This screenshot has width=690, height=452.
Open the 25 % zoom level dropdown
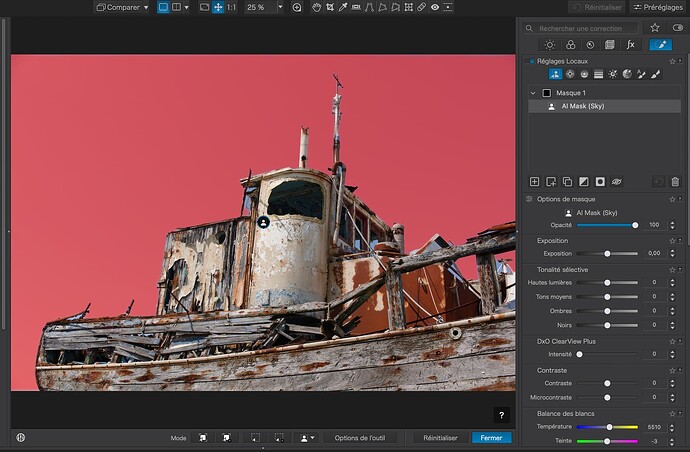tap(264, 7)
